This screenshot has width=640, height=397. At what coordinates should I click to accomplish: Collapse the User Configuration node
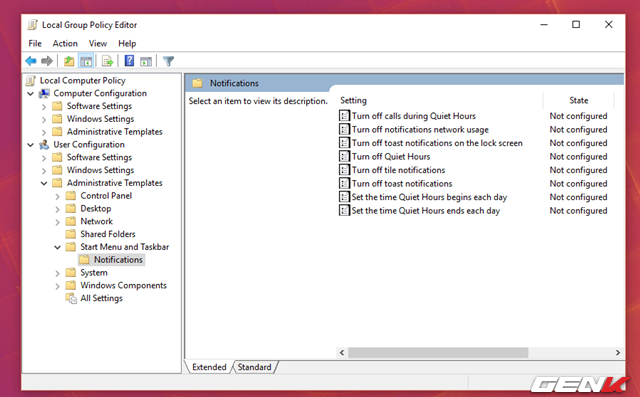point(31,144)
